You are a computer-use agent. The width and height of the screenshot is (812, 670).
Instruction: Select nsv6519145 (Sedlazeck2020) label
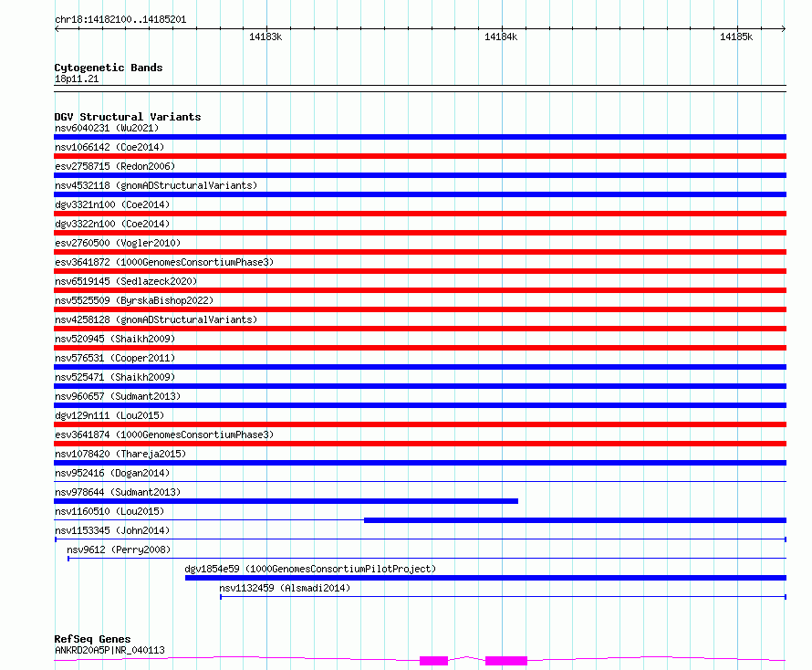pos(126,281)
